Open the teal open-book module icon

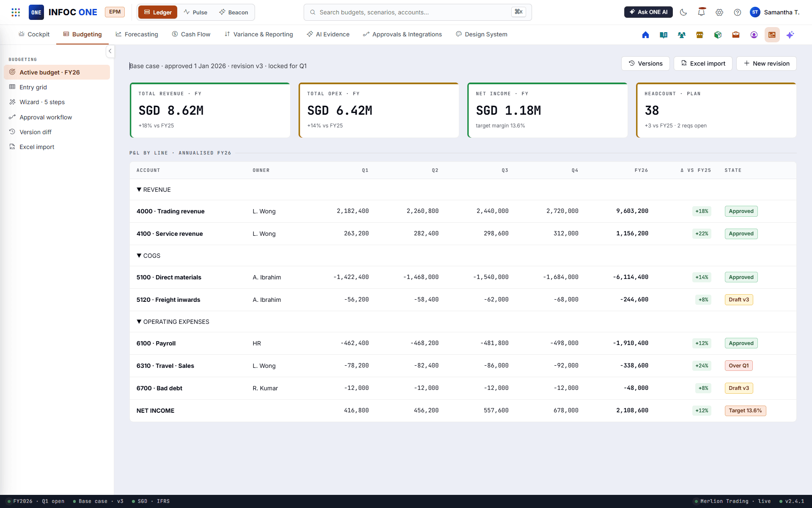664,35
